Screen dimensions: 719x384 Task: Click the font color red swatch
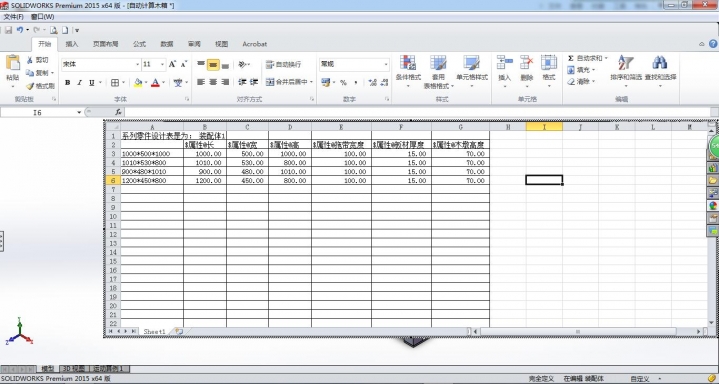pos(155,83)
